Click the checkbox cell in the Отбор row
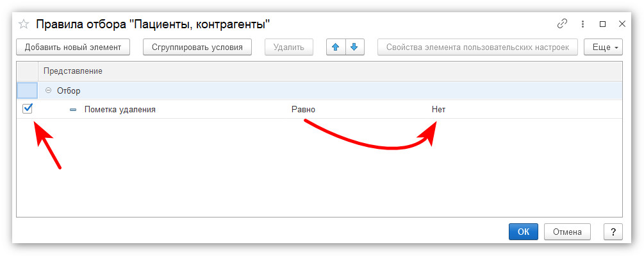 point(27,91)
